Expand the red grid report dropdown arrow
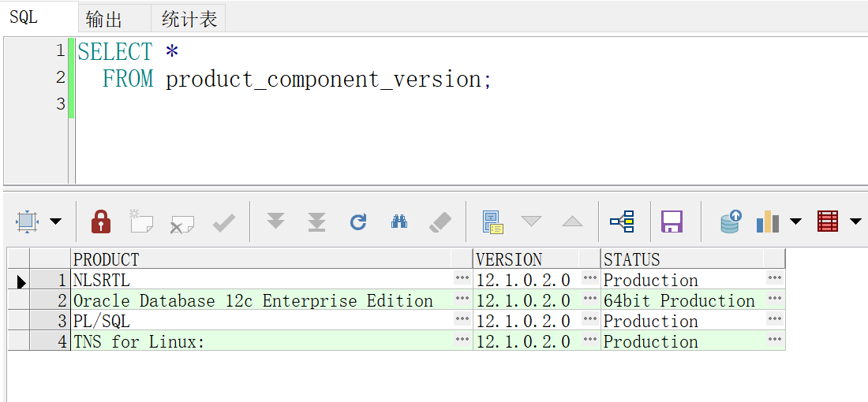 click(x=855, y=221)
